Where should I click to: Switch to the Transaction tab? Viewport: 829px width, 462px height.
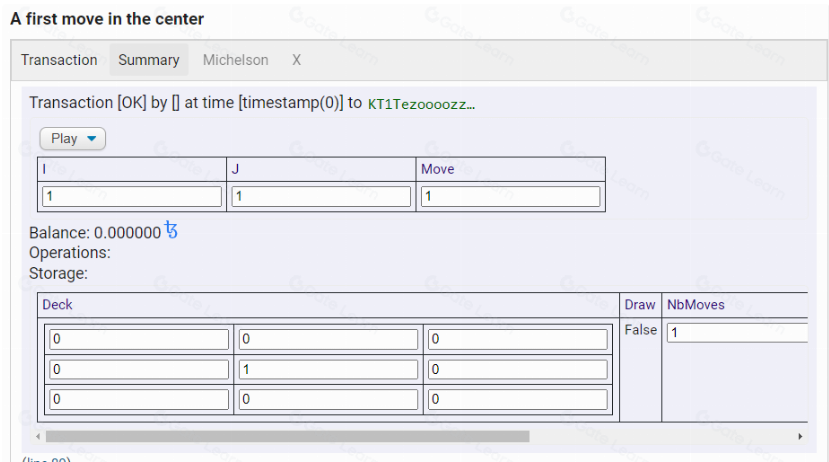click(59, 60)
